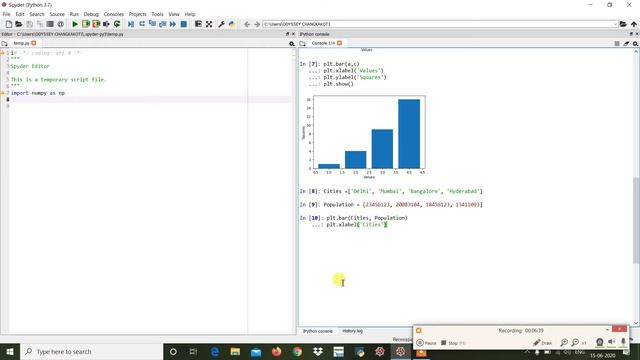This screenshot has height=360, width=640.
Task: Close the Console 1/A tab
Action: click(339, 43)
